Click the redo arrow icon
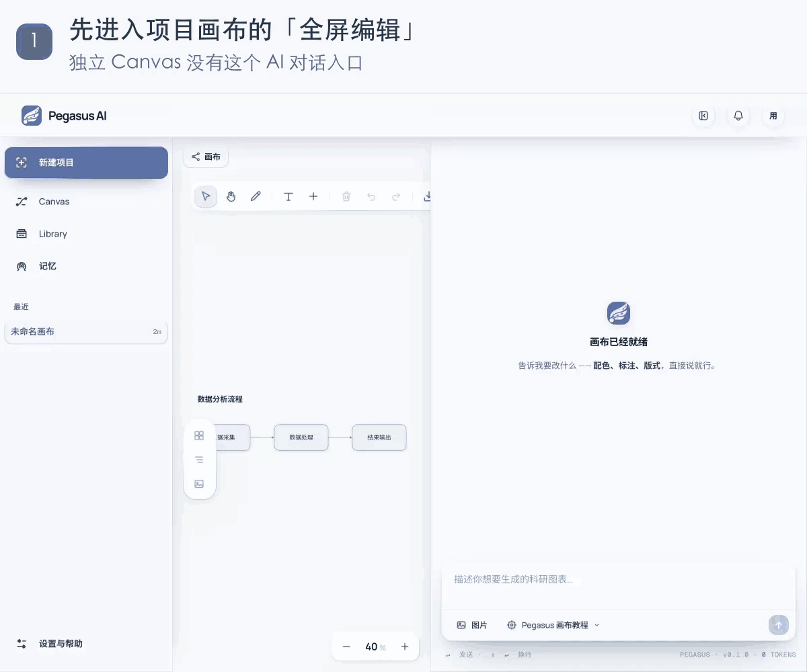Screen dimensions: 807x672 [x=396, y=196]
